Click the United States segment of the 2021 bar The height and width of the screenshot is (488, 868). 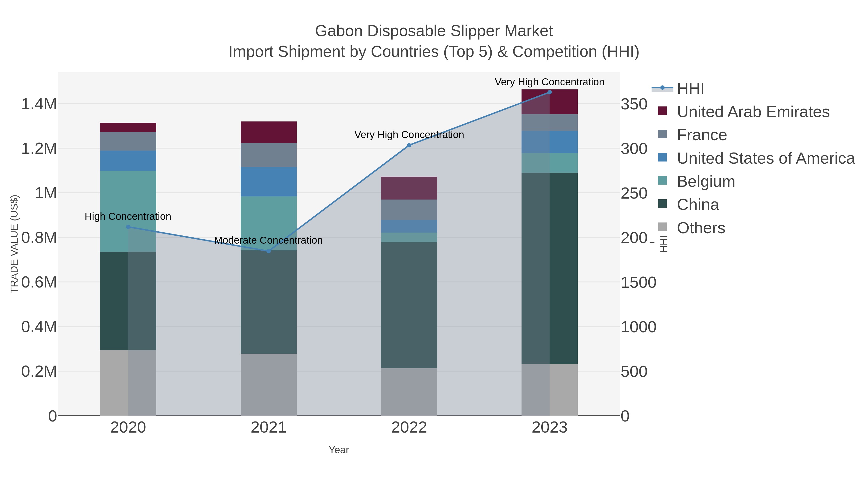point(269,182)
